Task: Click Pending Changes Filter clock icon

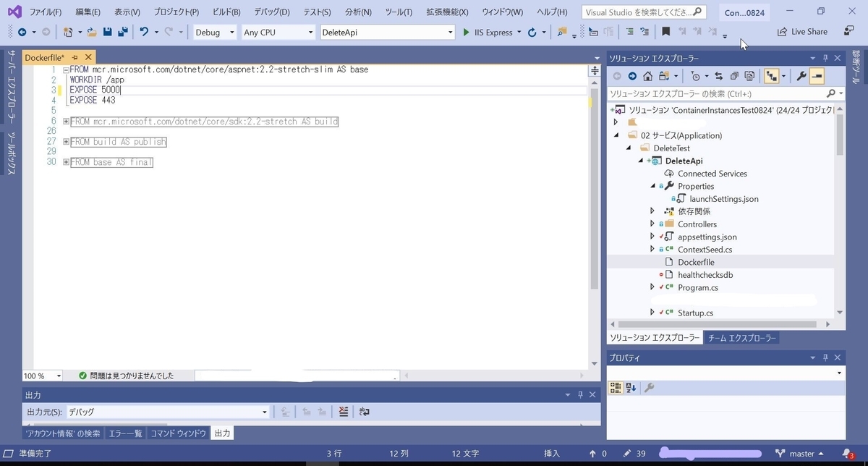Action: coord(696,76)
